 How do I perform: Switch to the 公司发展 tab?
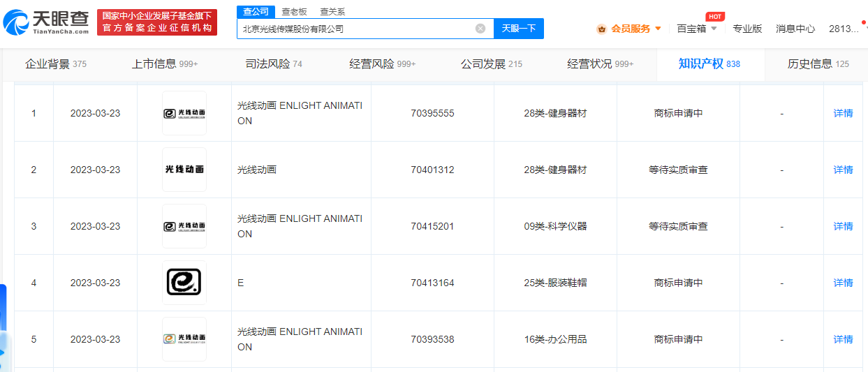[492, 64]
